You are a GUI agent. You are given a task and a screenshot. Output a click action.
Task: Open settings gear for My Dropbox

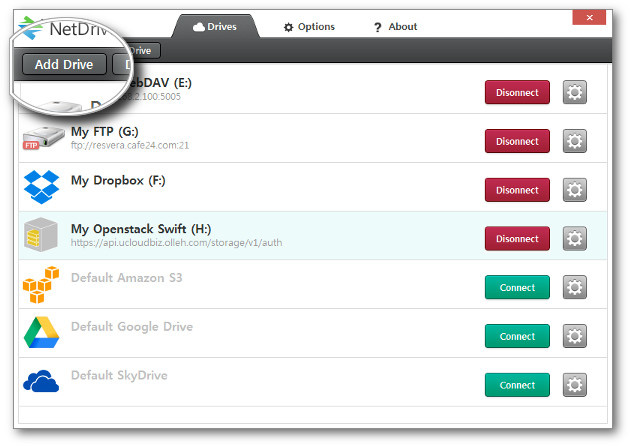[575, 190]
